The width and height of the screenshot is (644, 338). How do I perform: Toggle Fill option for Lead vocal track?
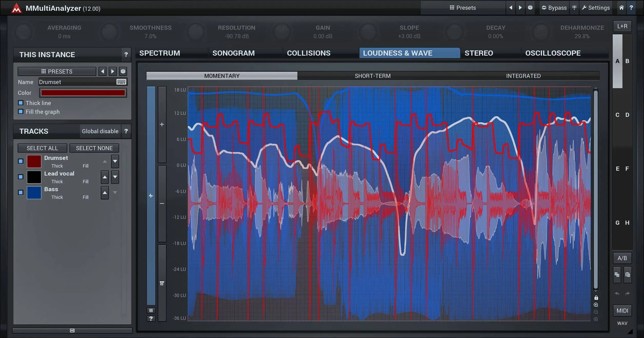tap(85, 182)
